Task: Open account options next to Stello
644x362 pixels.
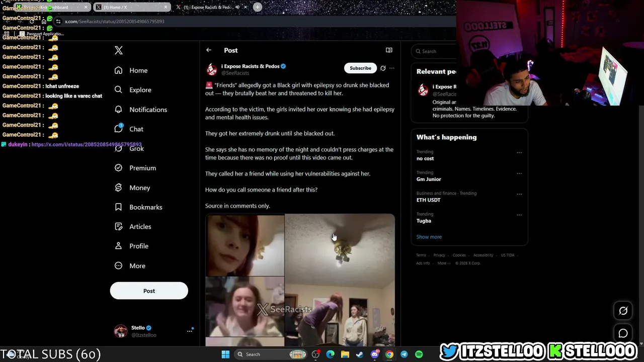Action: 190,331
